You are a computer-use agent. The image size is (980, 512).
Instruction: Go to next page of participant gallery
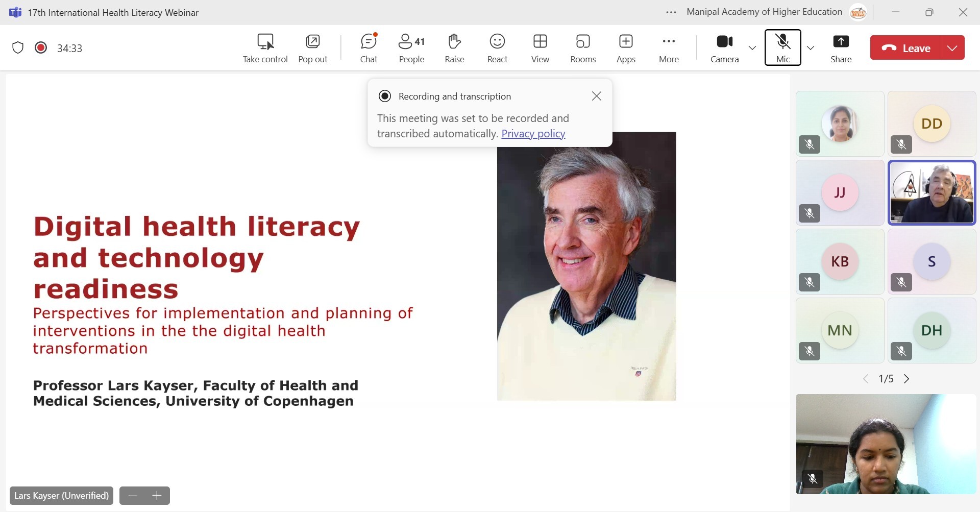click(x=906, y=379)
